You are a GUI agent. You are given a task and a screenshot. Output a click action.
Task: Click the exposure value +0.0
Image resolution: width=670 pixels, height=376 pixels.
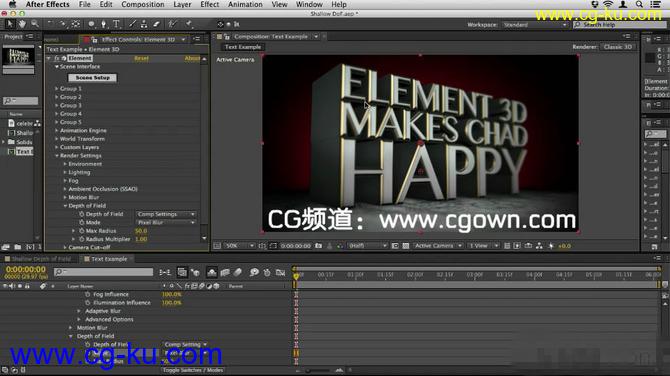[564, 246]
